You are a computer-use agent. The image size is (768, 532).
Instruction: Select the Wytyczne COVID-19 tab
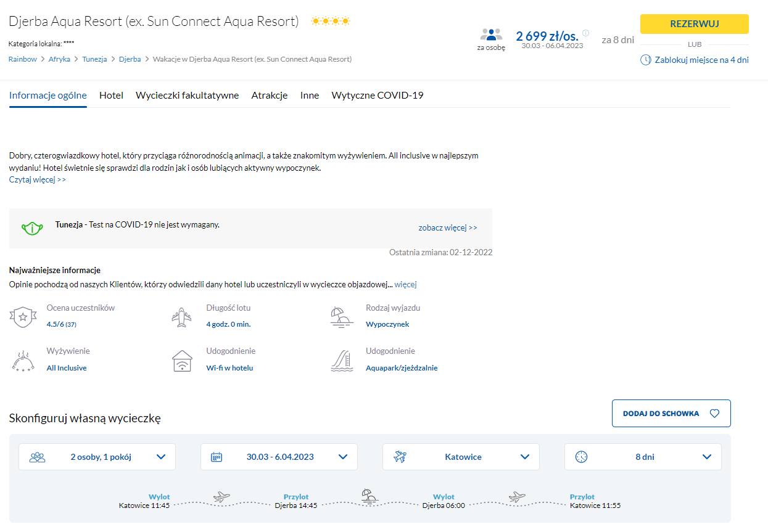click(x=377, y=96)
